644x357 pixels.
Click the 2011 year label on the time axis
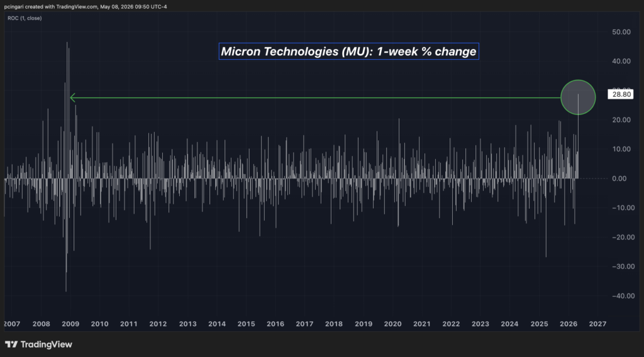tap(128, 324)
